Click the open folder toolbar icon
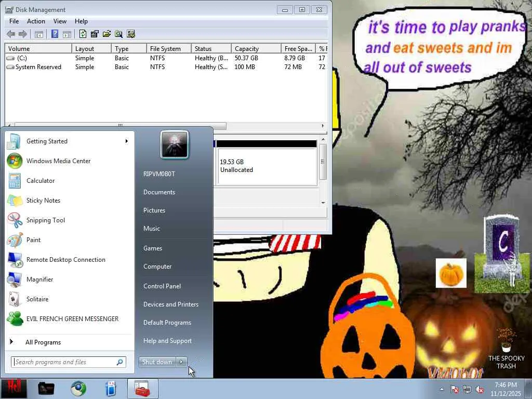Viewport: 532px width, 399px height. pos(107,34)
